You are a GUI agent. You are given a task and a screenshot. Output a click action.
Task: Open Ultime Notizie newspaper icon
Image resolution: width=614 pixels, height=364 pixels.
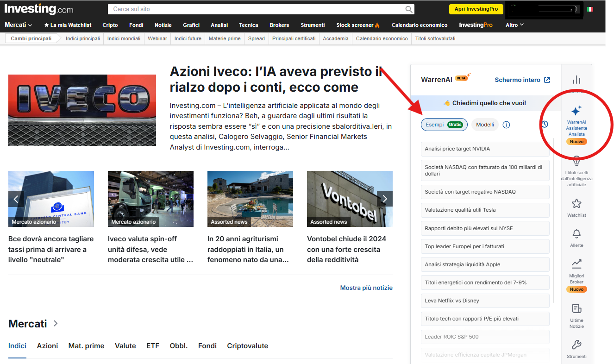[x=576, y=309]
